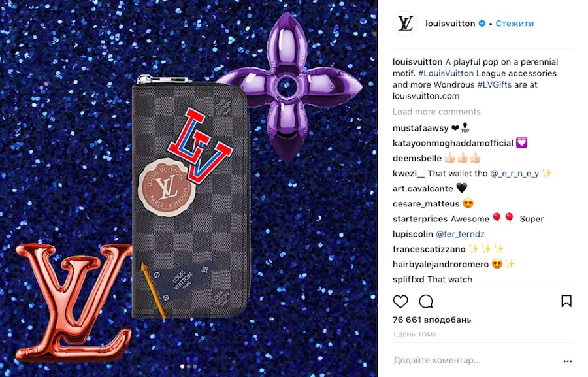
Task: Click the blue verified badge
Action: [482, 24]
